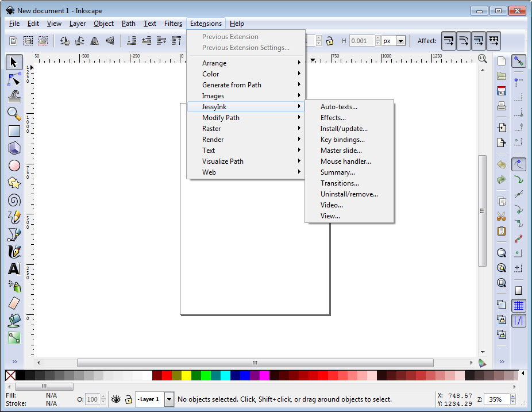Viewport: 532px width, 412px height.
Task: Select the Selector arrow tool
Action: pyautogui.click(x=14, y=63)
